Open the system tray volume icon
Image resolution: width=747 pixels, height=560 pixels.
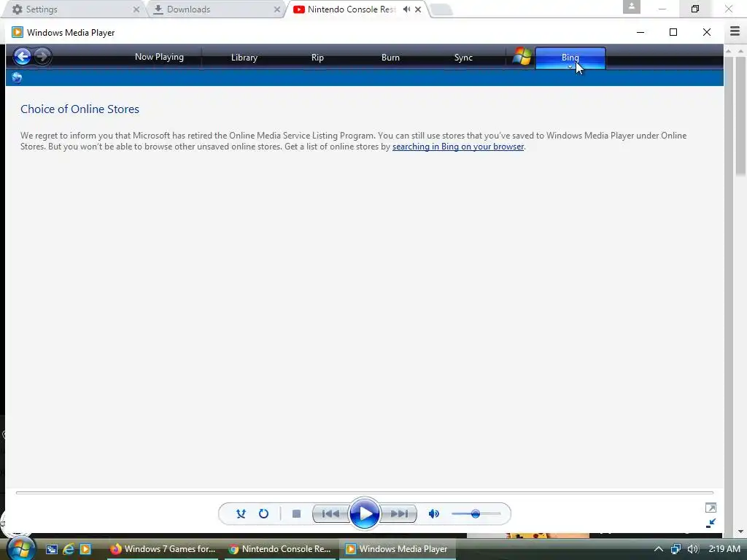(693, 549)
